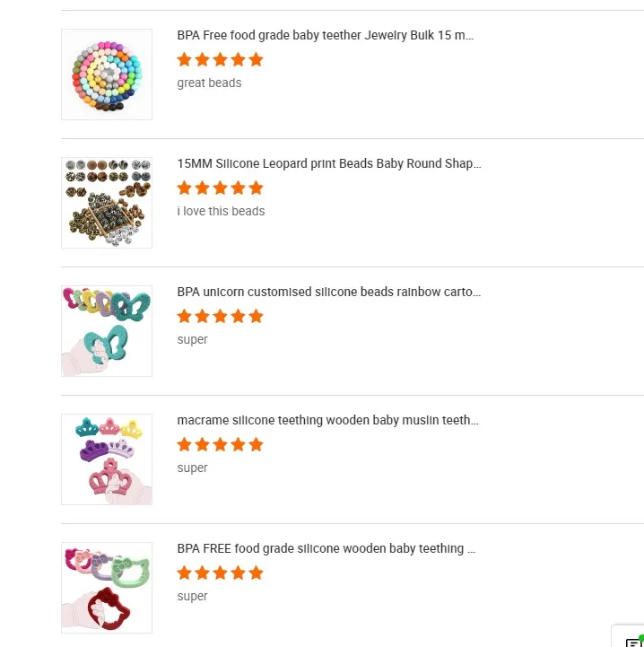The height and width of the screenshot is (647, 644).
Task: Open butterfly-shaped teether product thumbnail
Action: tap(107, 331)
